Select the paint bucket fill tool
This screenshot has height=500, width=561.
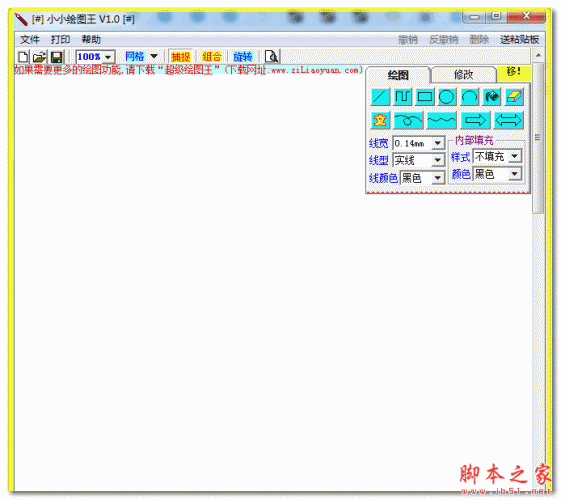pyautogui.click(x=492, y=97)
